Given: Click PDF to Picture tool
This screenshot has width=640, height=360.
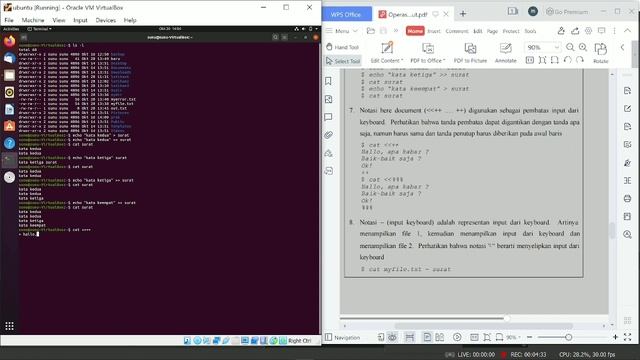Looking at the screenshot, I should 470,53.
